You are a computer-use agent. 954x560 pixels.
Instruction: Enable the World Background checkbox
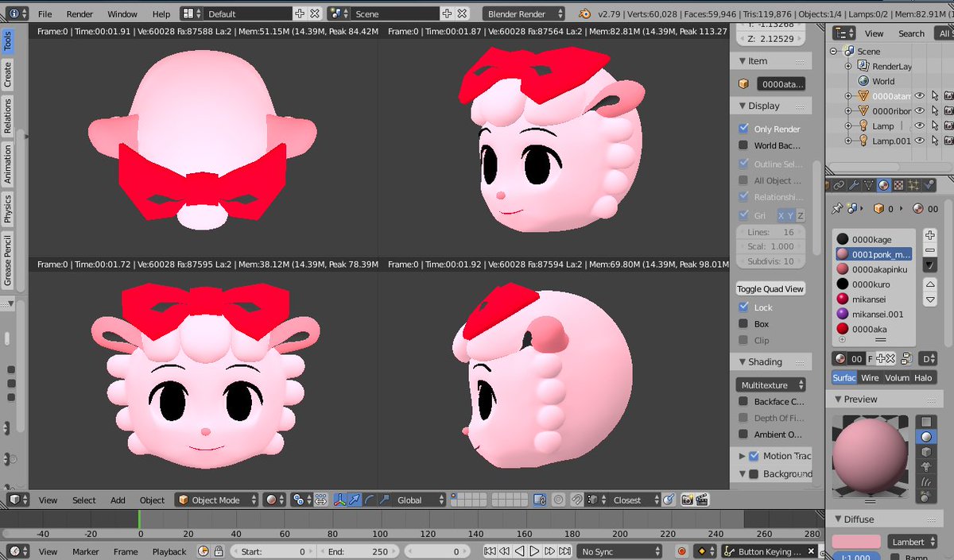click(743, 145)
